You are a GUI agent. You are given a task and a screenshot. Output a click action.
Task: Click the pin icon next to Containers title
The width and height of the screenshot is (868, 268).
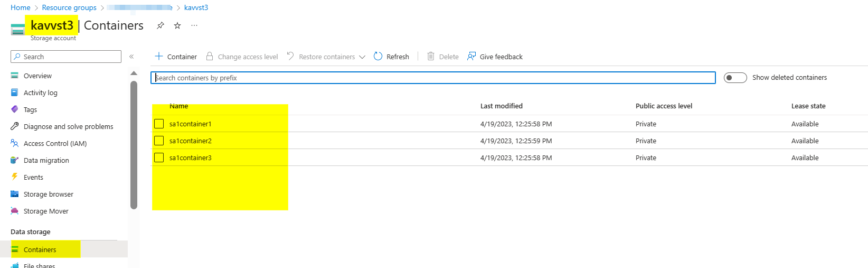[x=161, y=25]
